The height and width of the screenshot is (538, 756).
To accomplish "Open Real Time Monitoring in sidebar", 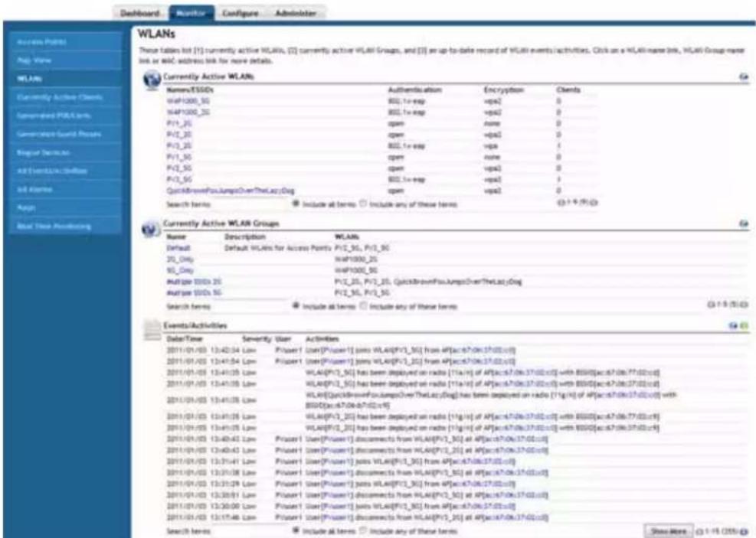I will [66, 227].
